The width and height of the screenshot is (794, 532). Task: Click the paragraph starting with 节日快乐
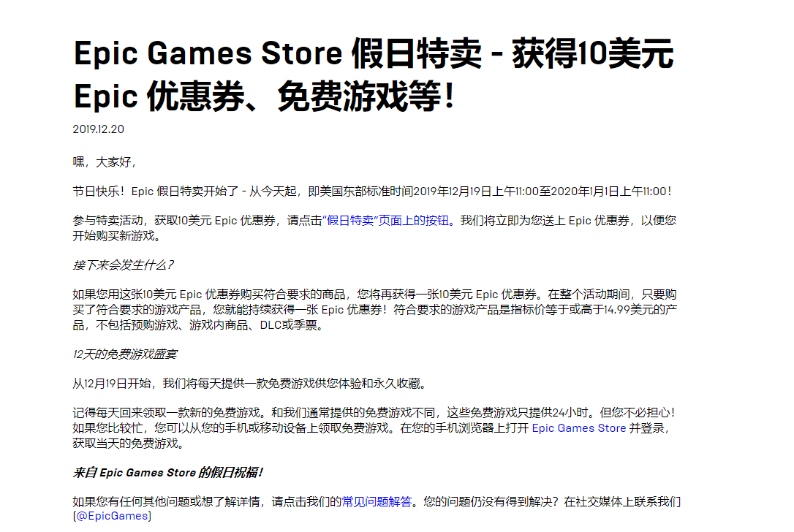(373, 191)
